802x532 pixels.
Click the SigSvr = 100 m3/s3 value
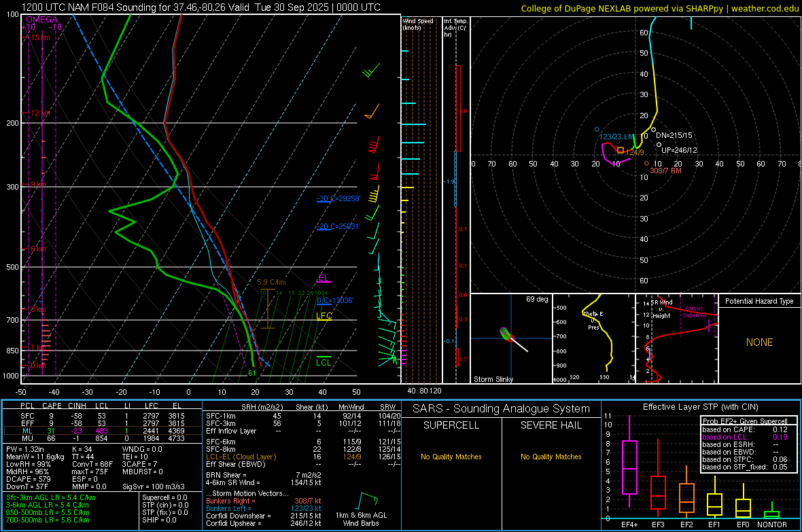point(154,486)
